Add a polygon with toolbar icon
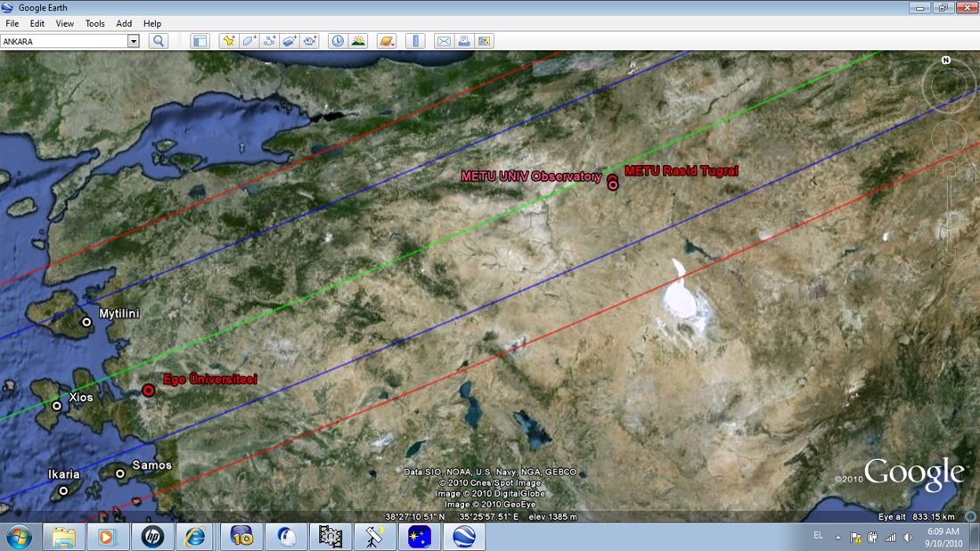The width and height of the screenshot is (980, 551). (x=249, y=41)
